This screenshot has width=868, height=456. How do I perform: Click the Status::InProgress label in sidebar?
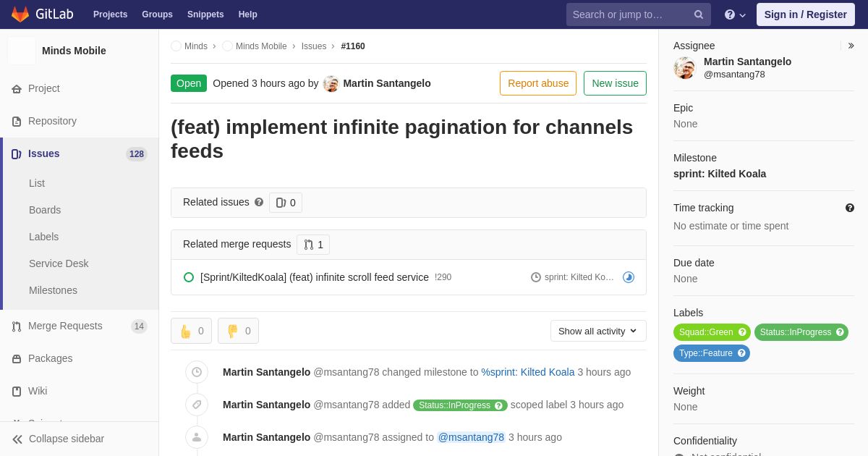(x=801, y=332)
